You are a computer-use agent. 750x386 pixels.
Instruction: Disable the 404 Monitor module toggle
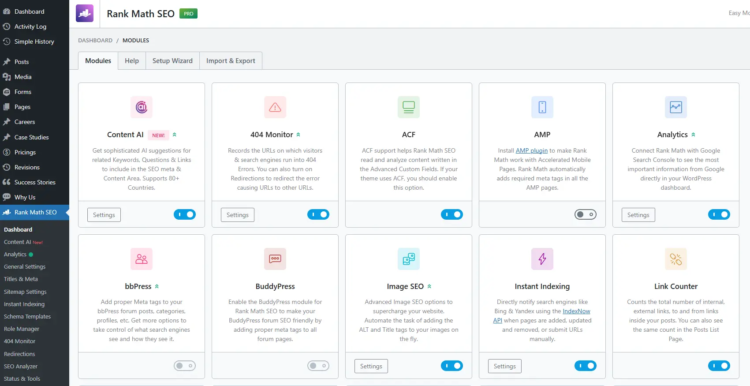click(x=318, y=215)
